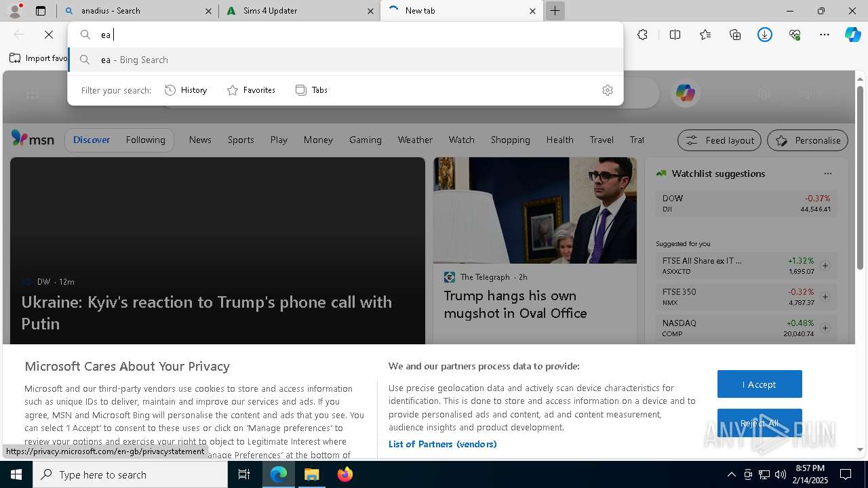This screenshot has height=488, width=868.
Task: Open the Collections icon
Action: pyautogui.click(x=735, y=35)
